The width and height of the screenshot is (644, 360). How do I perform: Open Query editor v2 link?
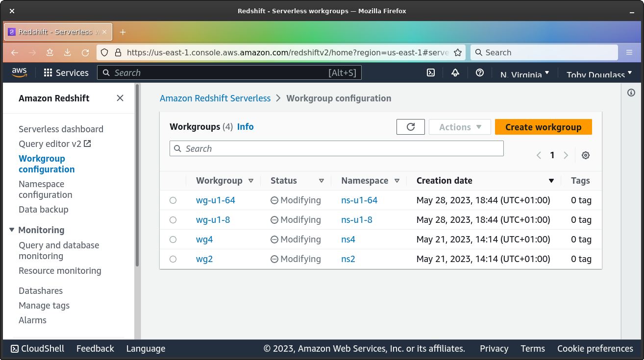coord(55,144)
